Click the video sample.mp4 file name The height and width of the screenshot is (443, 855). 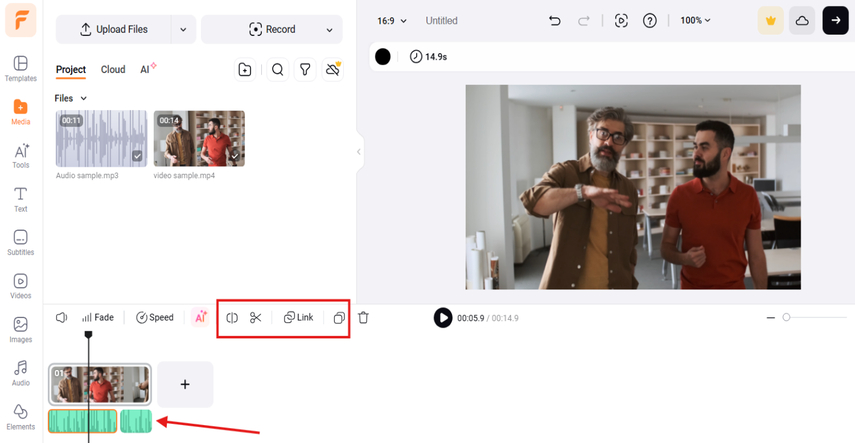click(x=184, y=176)
